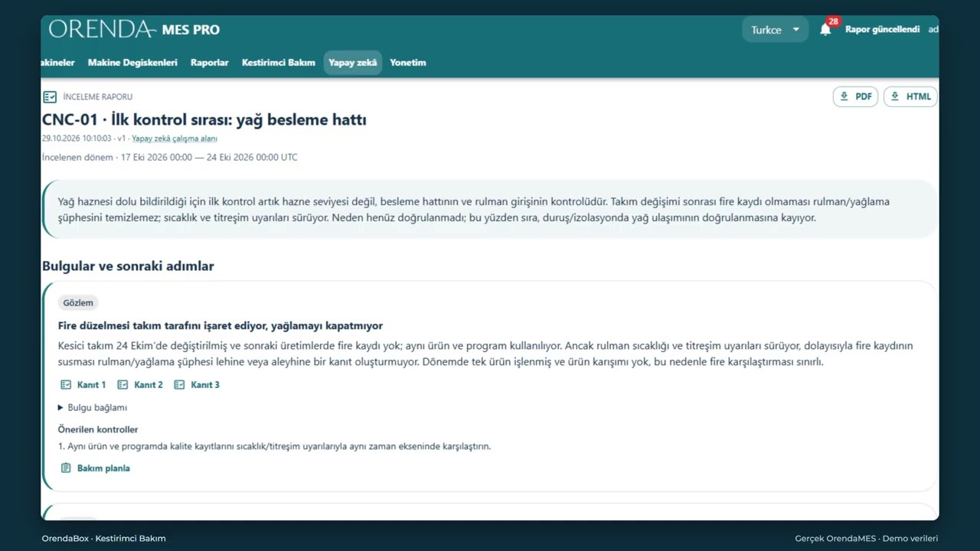
Task: Click the Önerilen kontroller label
Action: pyautogui.click(x=98, y=429)
